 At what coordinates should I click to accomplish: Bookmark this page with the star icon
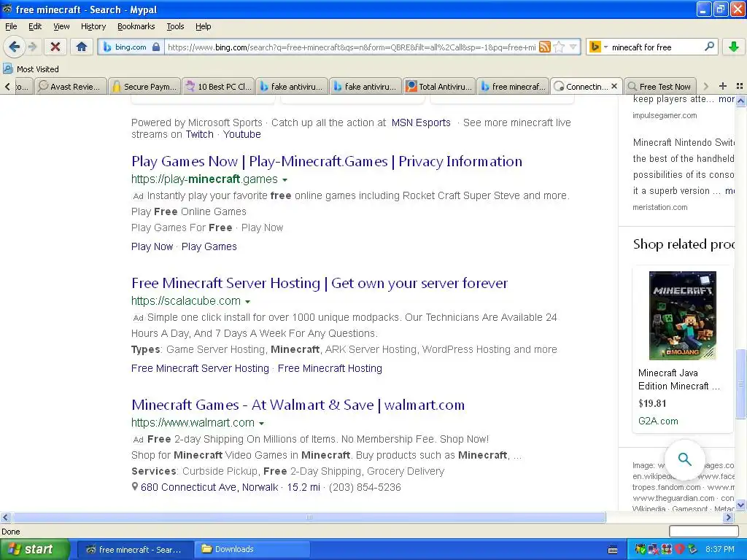pos(560,47)
